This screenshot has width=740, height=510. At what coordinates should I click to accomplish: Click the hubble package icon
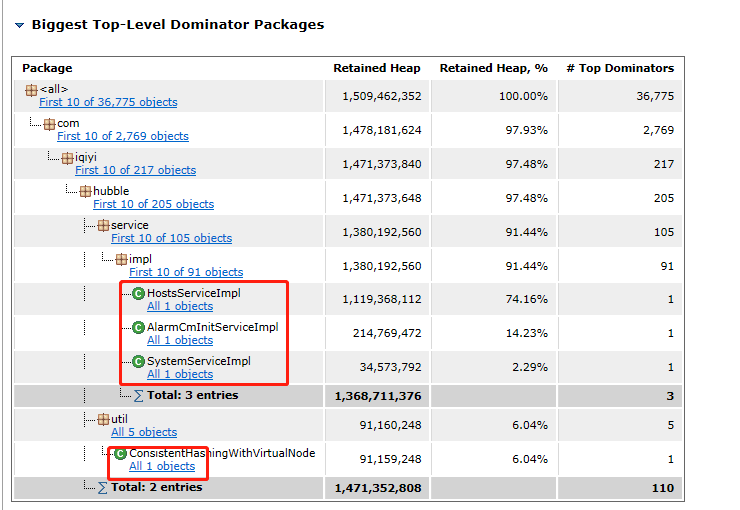85,192
